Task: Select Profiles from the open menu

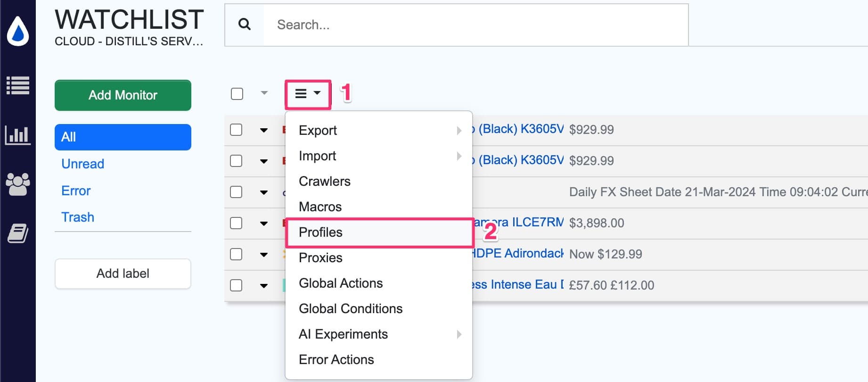Action: [320, 232]
